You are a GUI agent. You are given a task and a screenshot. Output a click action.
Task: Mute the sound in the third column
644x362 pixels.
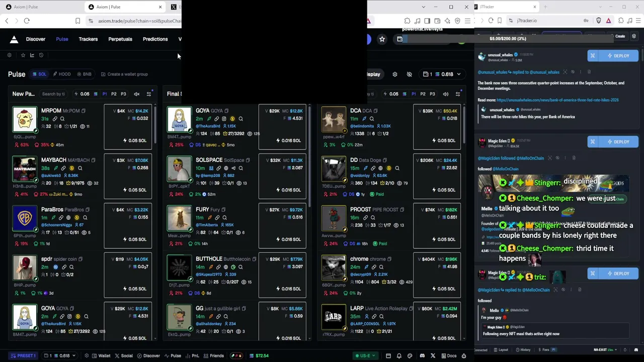[445, 94]
